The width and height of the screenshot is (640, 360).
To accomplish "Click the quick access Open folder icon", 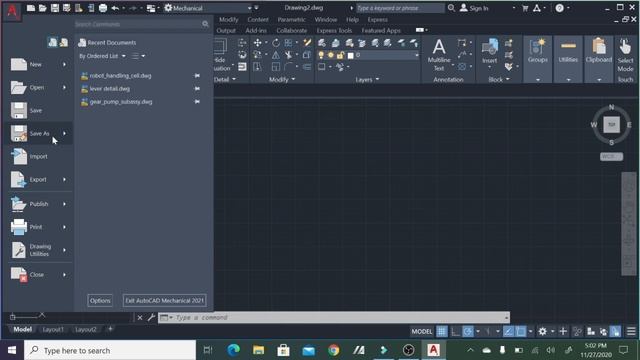I will pyautogui.click(x=42, y=8).
